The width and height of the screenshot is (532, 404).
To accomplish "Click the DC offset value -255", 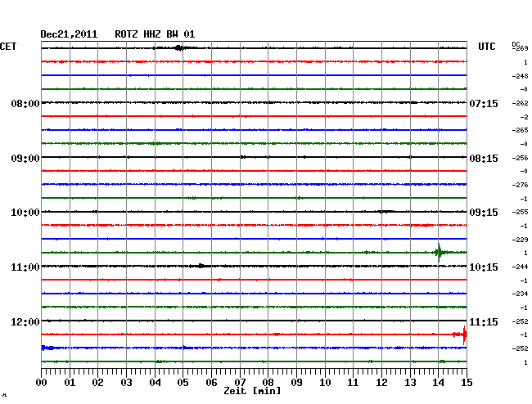I will (x=520, y=212).
